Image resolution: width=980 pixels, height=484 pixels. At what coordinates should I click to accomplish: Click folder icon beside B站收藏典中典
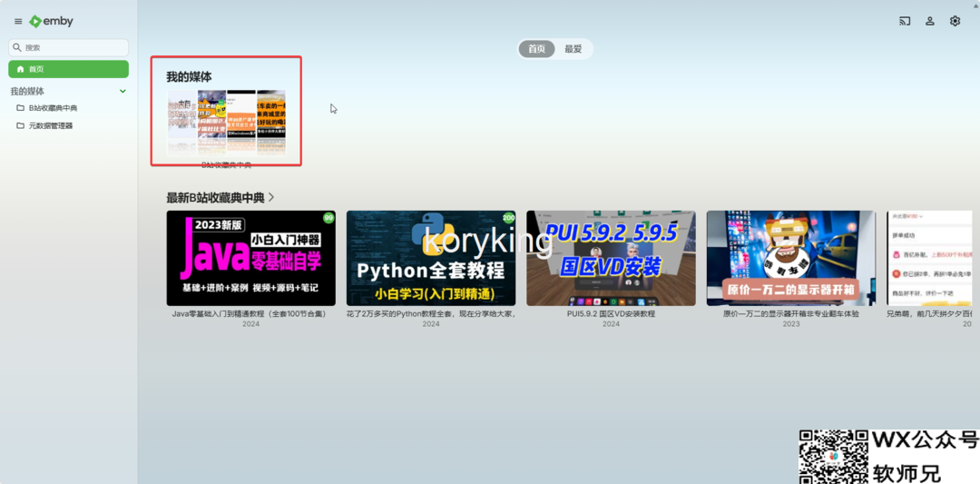point(21,108)
